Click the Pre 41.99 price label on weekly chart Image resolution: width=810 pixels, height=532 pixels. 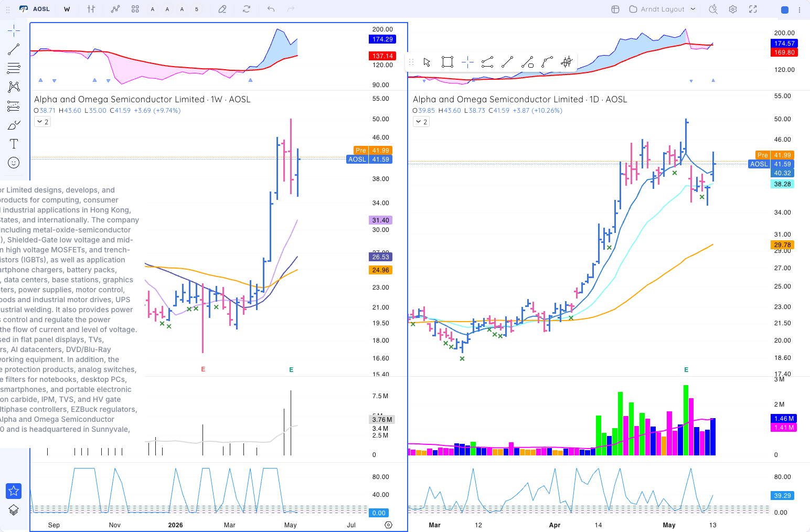(x=373, y=151)
